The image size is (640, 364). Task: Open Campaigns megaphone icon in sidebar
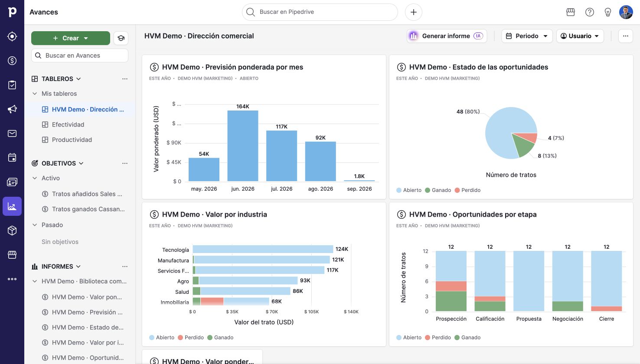click(x=12, y=109)
